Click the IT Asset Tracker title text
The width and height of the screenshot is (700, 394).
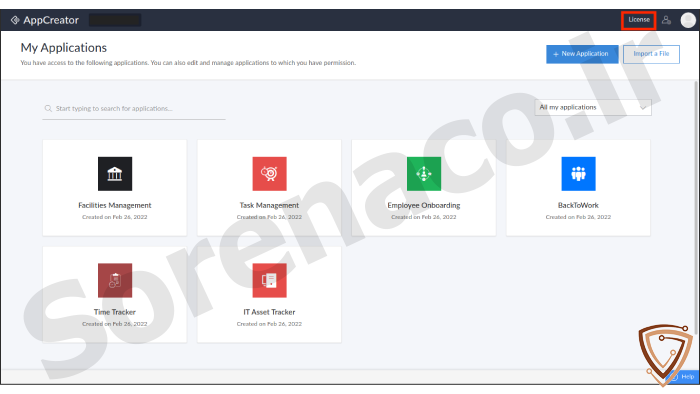click(x=269, y=312)
